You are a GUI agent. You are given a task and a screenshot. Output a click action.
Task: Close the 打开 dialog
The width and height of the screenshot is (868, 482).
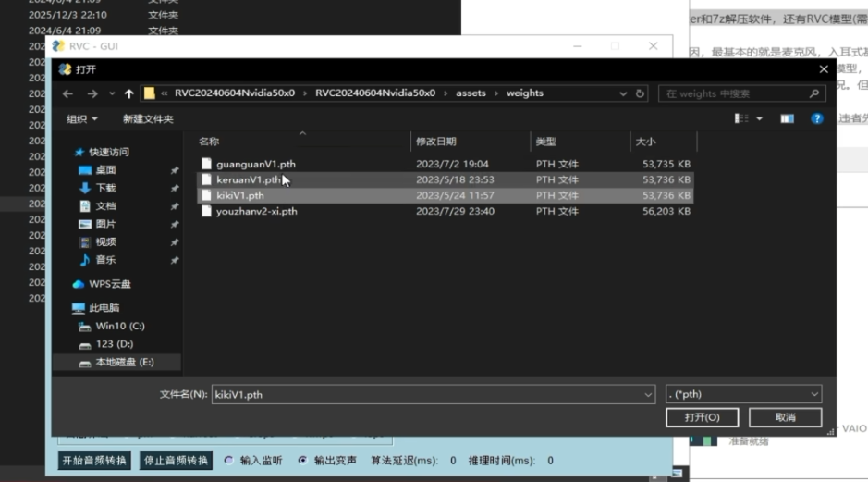tap(824, 69)
